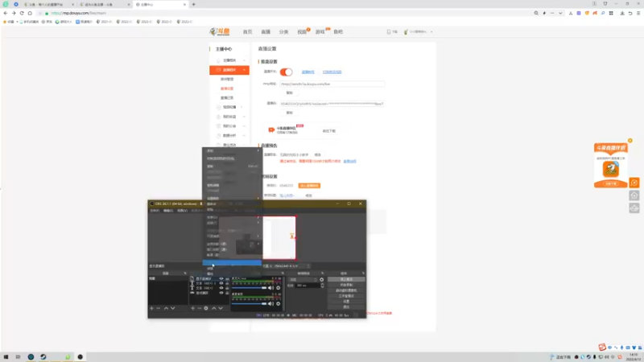
Task: Remove selected source with Sources minus icon
Action: 199,308
